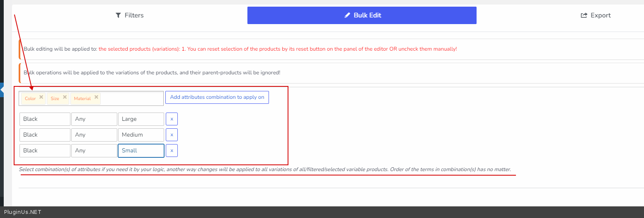Delete the Black/Any/Large combination row

tap(172, 119)
